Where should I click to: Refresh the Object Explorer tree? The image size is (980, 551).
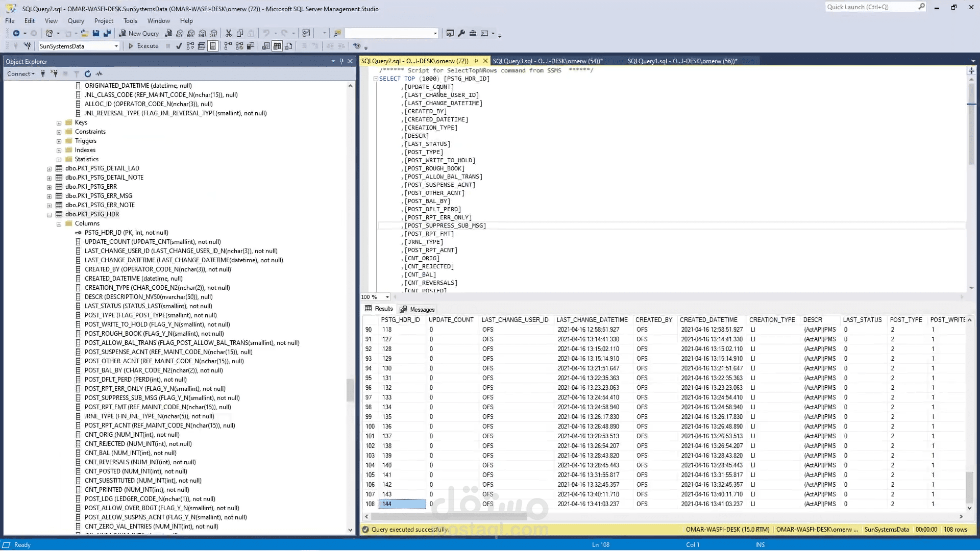pos(87,73)
